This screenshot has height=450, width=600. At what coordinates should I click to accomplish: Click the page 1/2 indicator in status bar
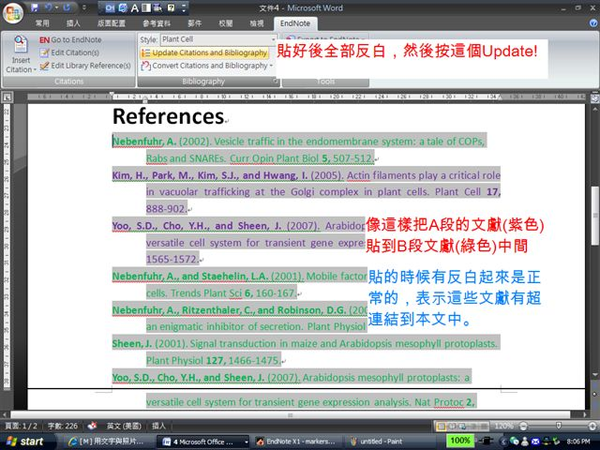tap(21, 426)
